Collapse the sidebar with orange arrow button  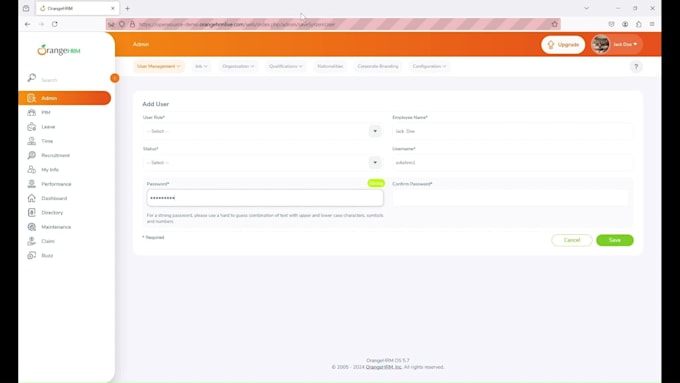(x=114, y=78)
